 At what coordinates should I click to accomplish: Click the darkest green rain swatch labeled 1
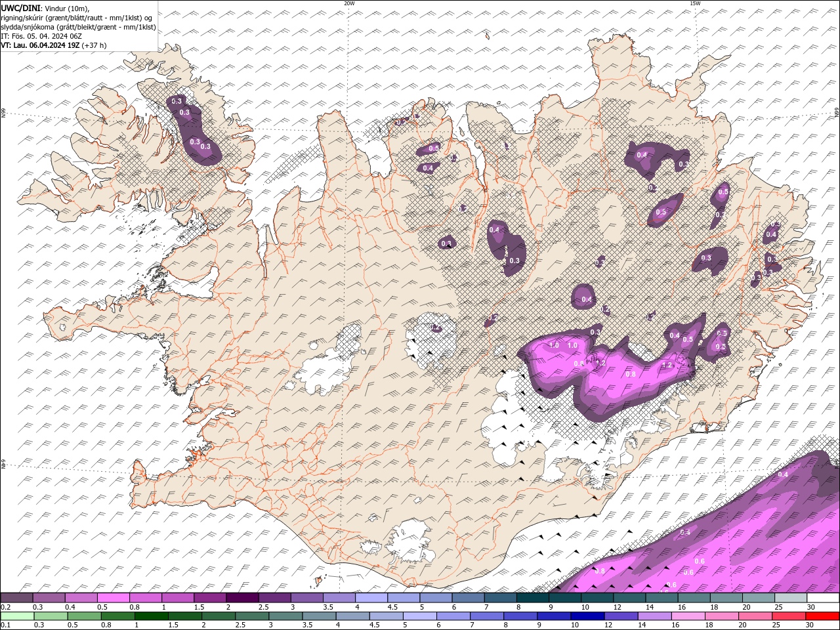(x=151, y=616)
